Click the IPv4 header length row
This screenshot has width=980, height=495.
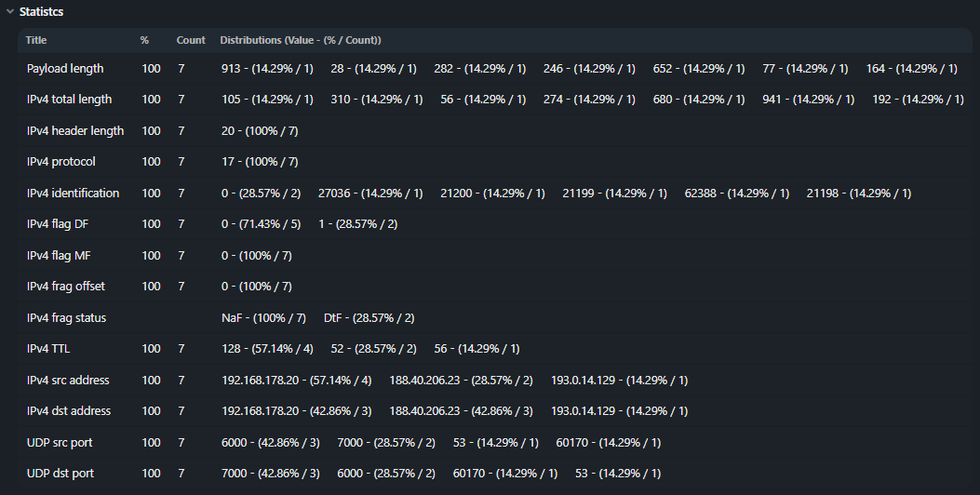[75, 131]
